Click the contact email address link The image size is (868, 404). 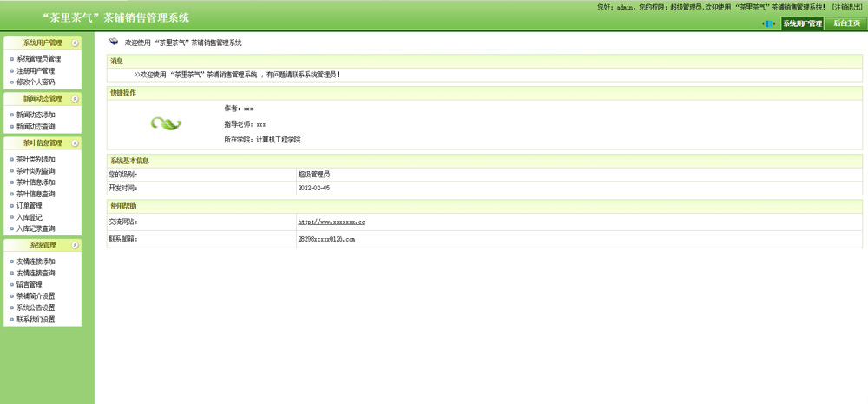click(x=326, y=239)
